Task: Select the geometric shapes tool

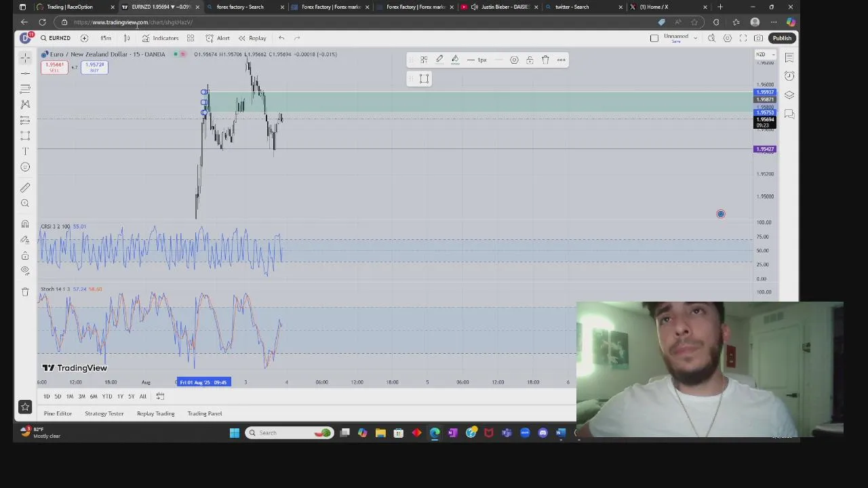Action: (x=25, y=136)
